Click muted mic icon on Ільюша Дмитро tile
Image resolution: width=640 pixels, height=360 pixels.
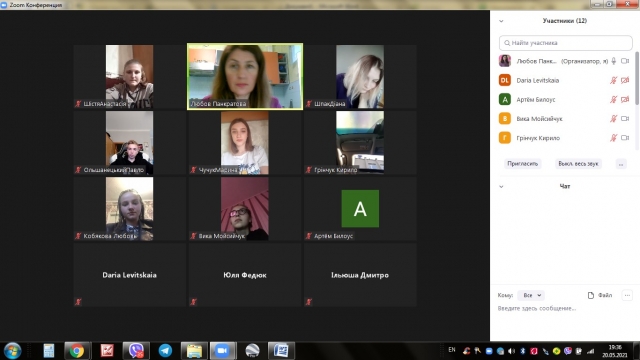[x=309, y=302]
